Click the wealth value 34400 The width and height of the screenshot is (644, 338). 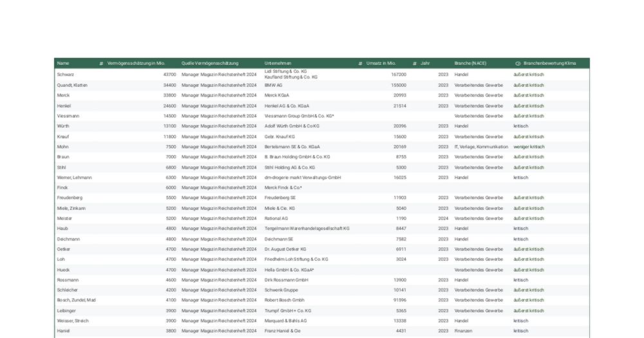pyautogui.click(x=169, y=86)
